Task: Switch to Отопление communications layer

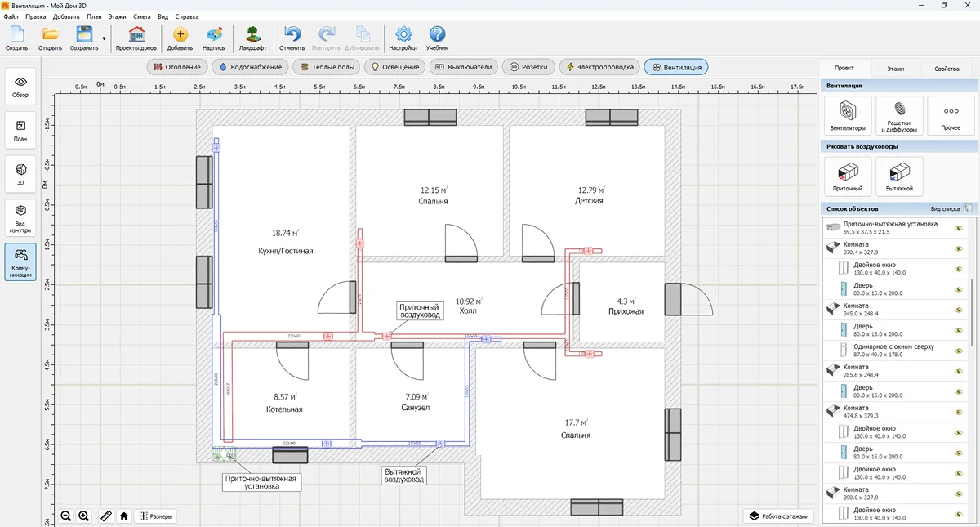Action: (x=177, y=67)
